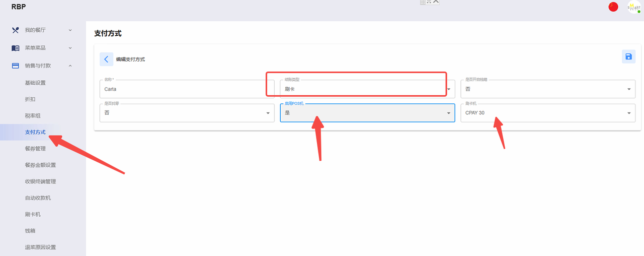Open 基础设置 in the sidebar
The height and width of the screenshot is (256, 644).
tap(35, 83)
